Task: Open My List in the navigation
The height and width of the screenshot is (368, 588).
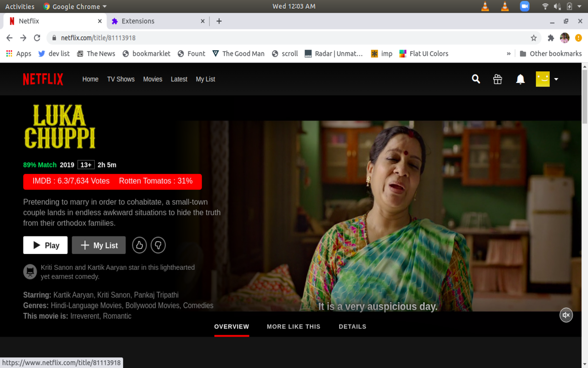Action: 205,79
